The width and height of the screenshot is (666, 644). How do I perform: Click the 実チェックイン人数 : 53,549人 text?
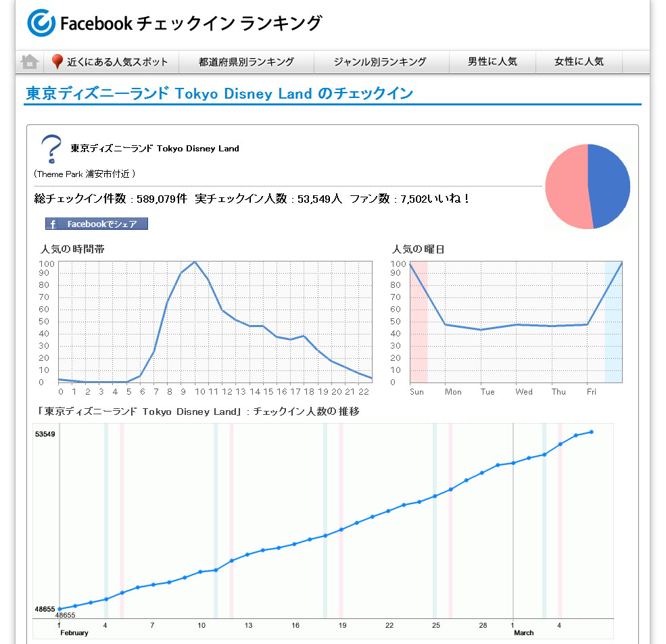click(x=268, y=199)
